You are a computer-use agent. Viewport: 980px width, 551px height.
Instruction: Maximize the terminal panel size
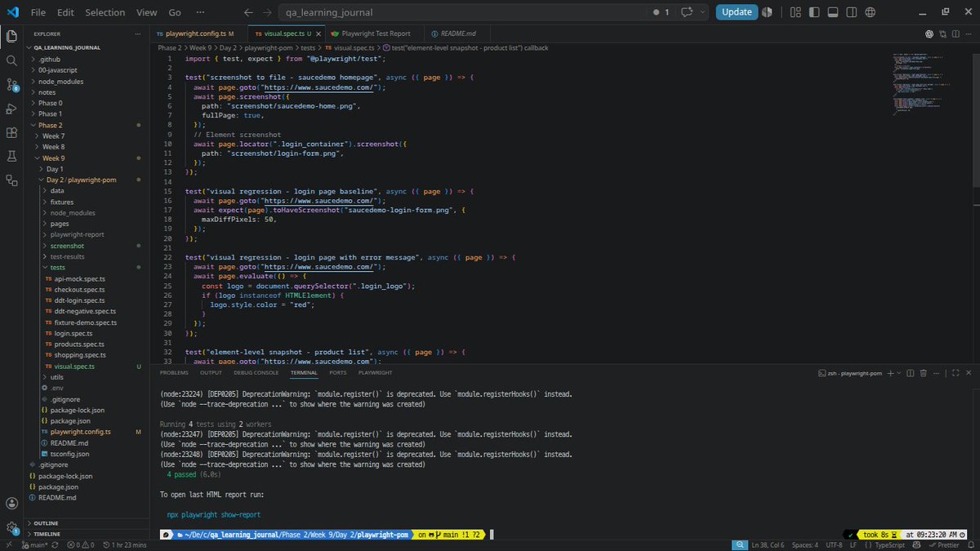coord(955,373)
